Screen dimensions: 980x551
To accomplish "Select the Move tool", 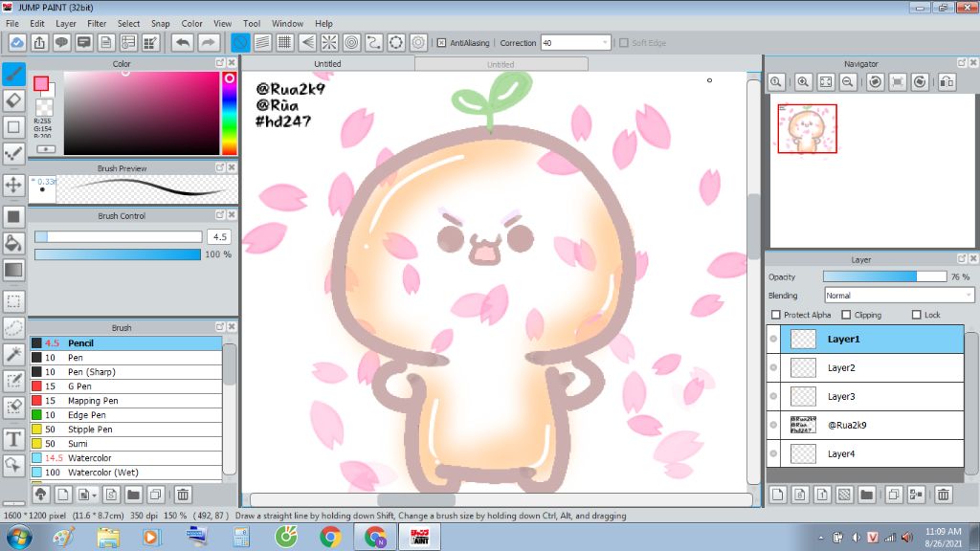I will (x=13, y=185).
